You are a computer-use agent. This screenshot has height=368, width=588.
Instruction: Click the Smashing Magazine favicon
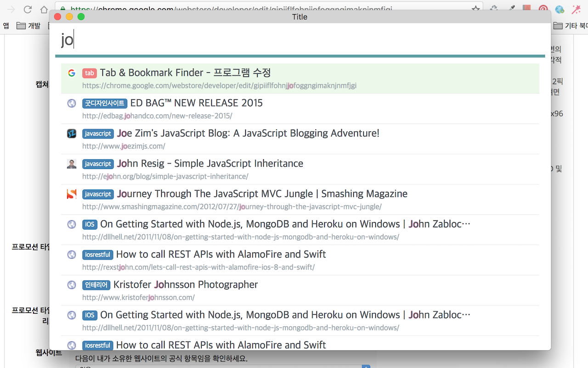pyautogui.click(x=72, y=194)
